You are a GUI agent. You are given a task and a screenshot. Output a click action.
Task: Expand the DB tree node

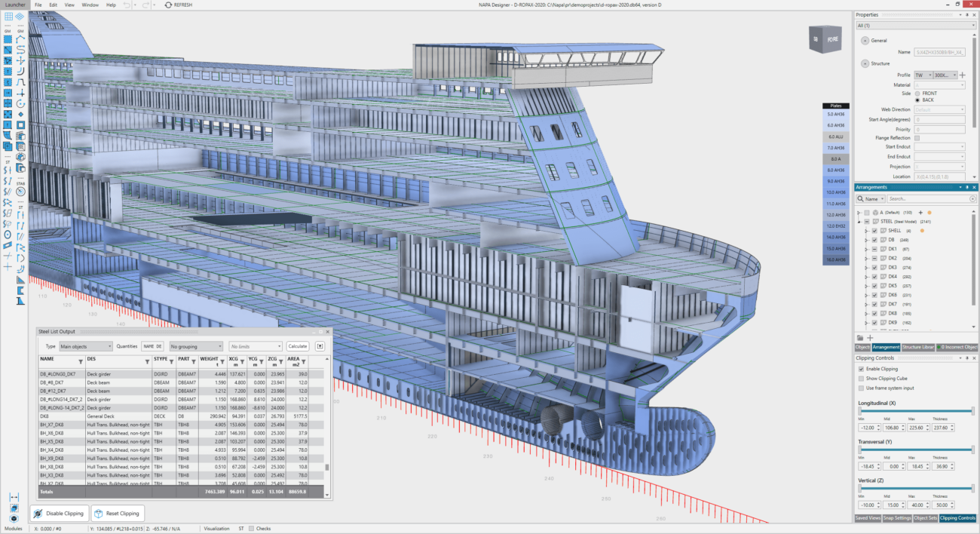(x=866, y=240)
